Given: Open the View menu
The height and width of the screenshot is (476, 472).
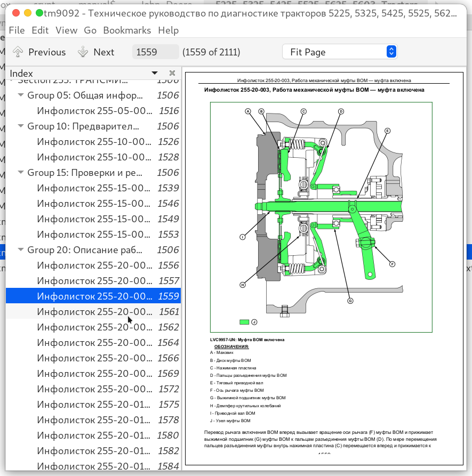Looking at the screenshot, I should click(x=66, y=30).
